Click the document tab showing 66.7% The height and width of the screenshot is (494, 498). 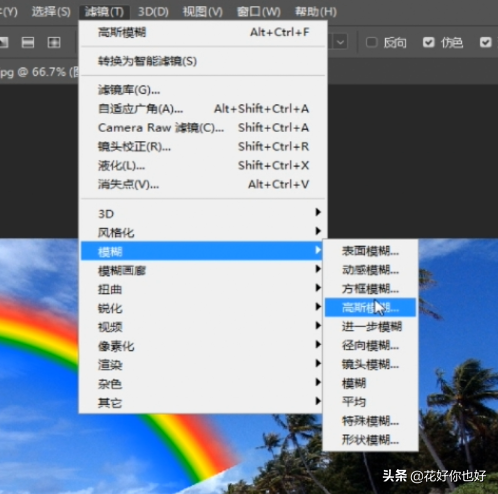pyautogui.click(x=39, y=72)
